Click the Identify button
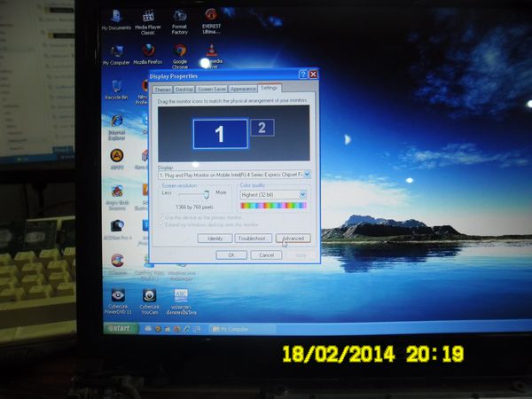This screenshot has width=532, height=399. pos(215,239)
